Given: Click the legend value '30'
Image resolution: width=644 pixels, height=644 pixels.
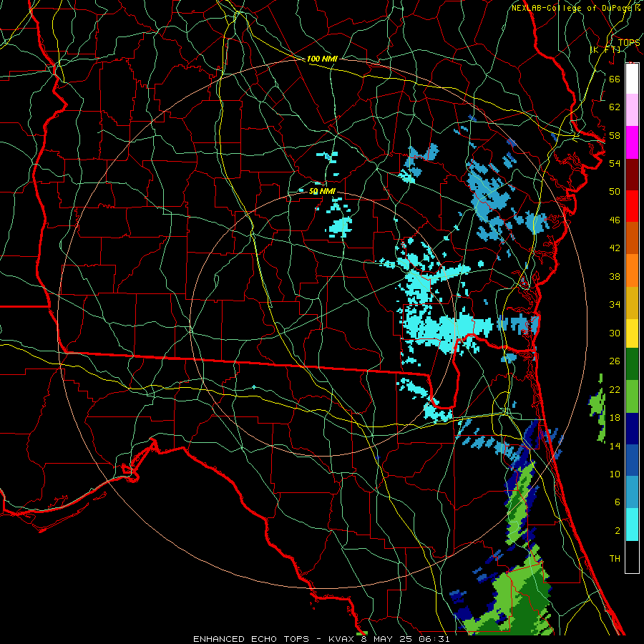Looking at the screenshot, I should (615, 333).
